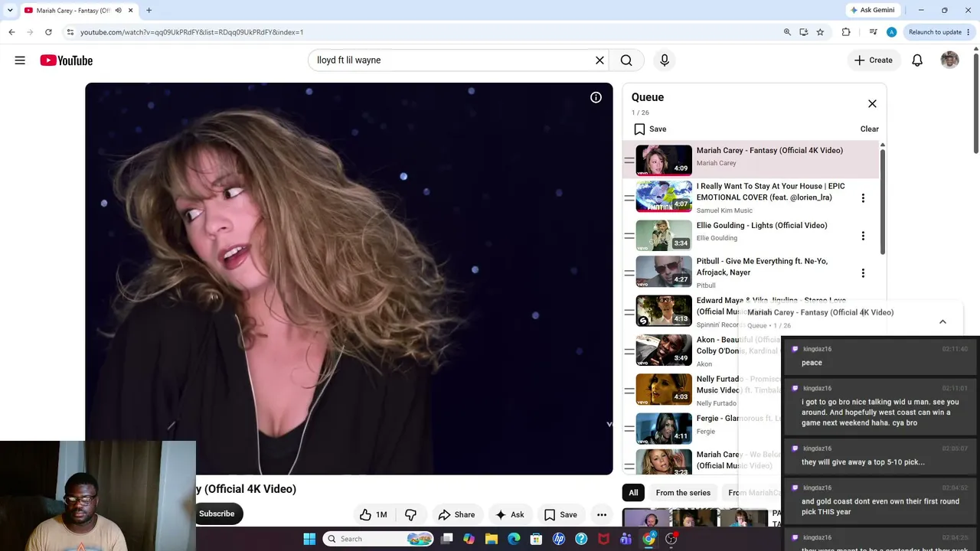Save the queue to a playlist

pyautogui.click(x=650, y=129)
